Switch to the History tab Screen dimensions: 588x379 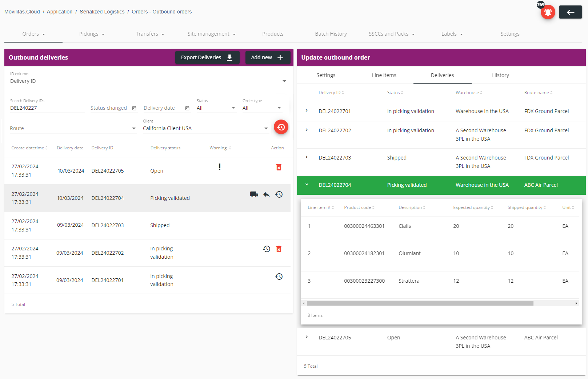coord(500,75)
